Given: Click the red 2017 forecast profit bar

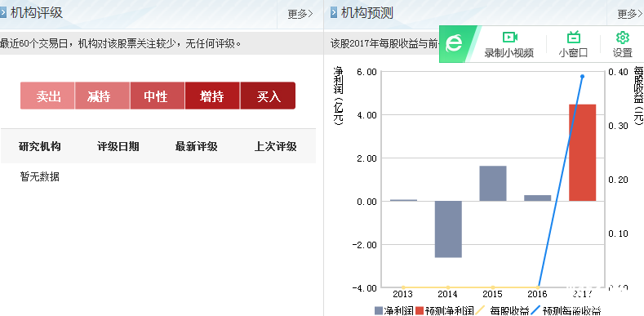Looking at the screenshot, I should click(x=583, y=153).
